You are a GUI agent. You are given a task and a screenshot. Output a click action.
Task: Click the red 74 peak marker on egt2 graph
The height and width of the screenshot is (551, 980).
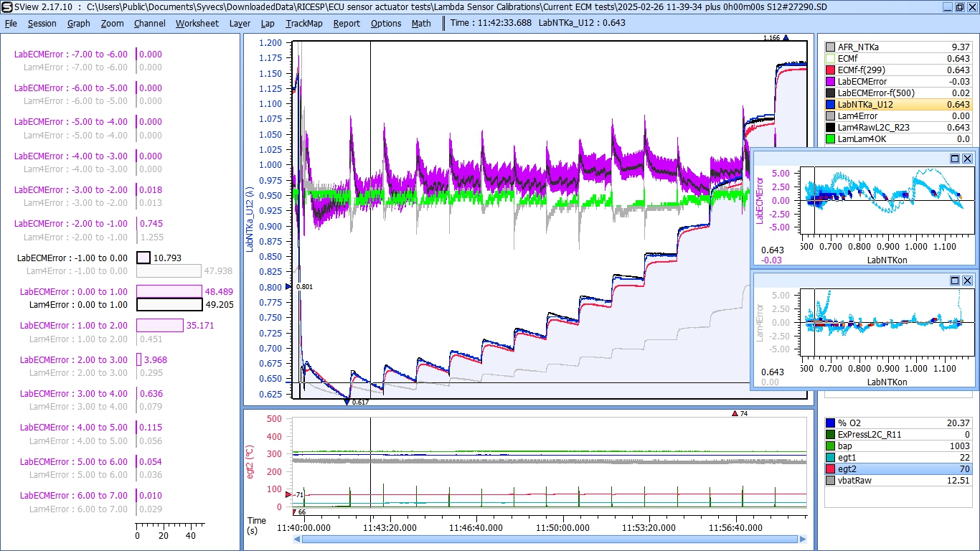pyautogui.click(x=735, y=413)
